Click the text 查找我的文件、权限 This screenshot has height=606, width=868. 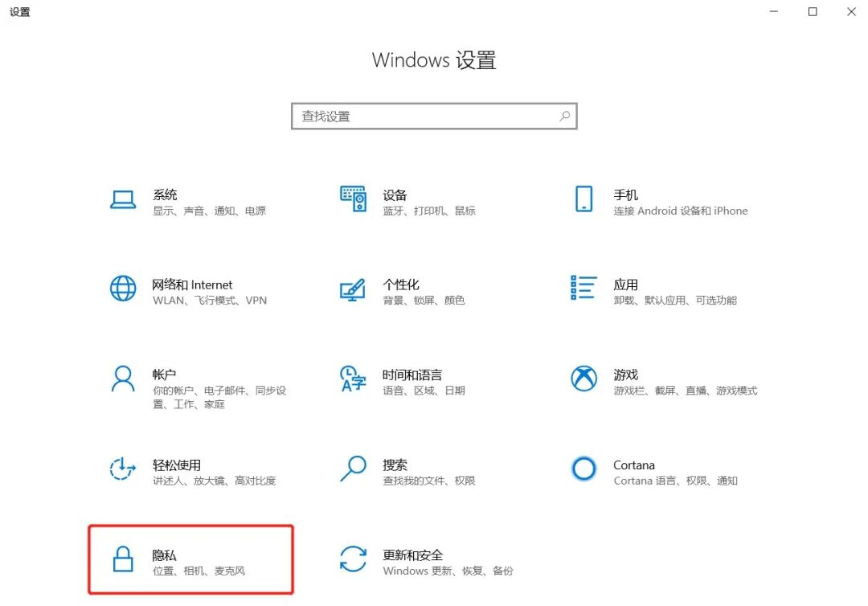tap(429, 481)
